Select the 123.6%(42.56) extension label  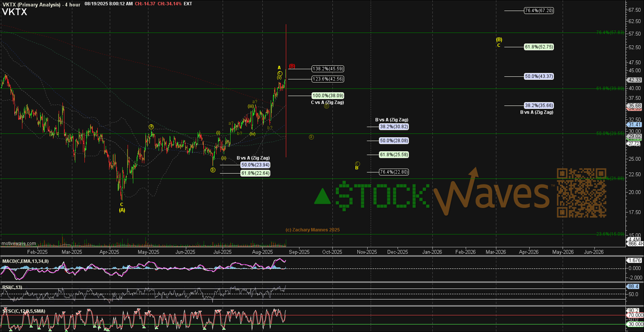[x=328, y=79]
